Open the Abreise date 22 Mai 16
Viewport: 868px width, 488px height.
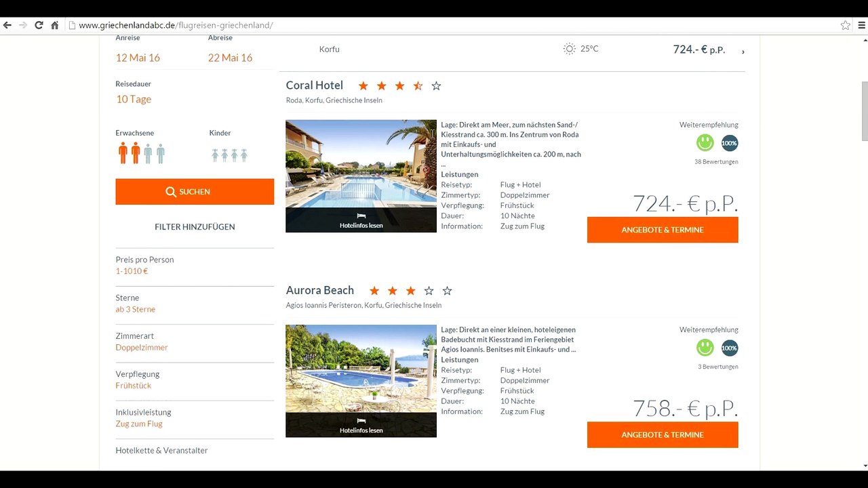(x=231, y=58)
